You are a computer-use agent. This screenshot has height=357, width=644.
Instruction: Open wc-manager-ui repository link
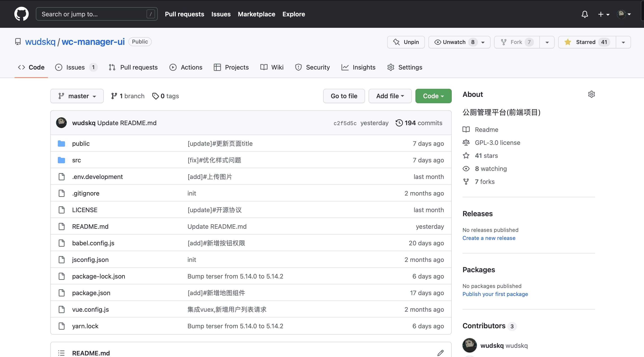(x=93, y=42)
